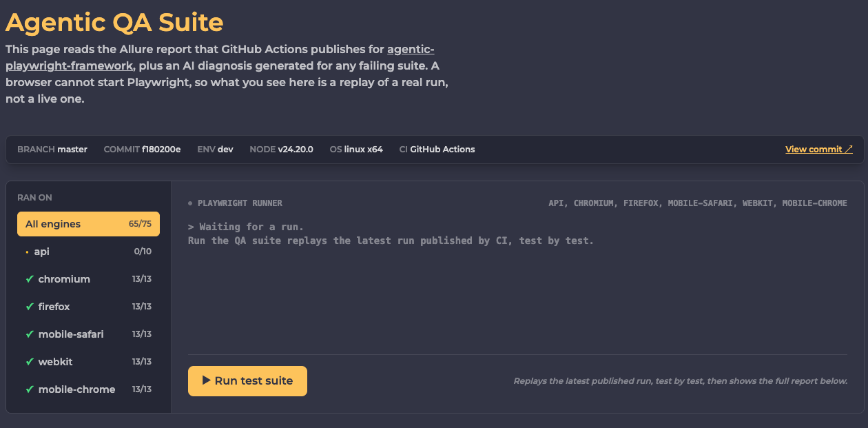Image resolution: width=868 pixels, height=428 pixels.
Task: Click the ENV dev label
Action: (x=215, y=149)
